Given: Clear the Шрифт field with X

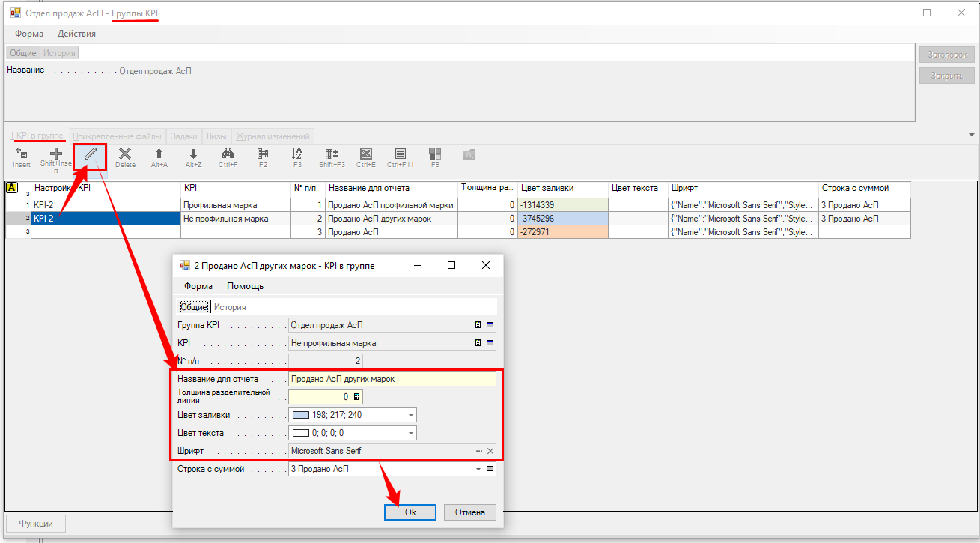Looking at the screenshot, I should pos(490,451).
